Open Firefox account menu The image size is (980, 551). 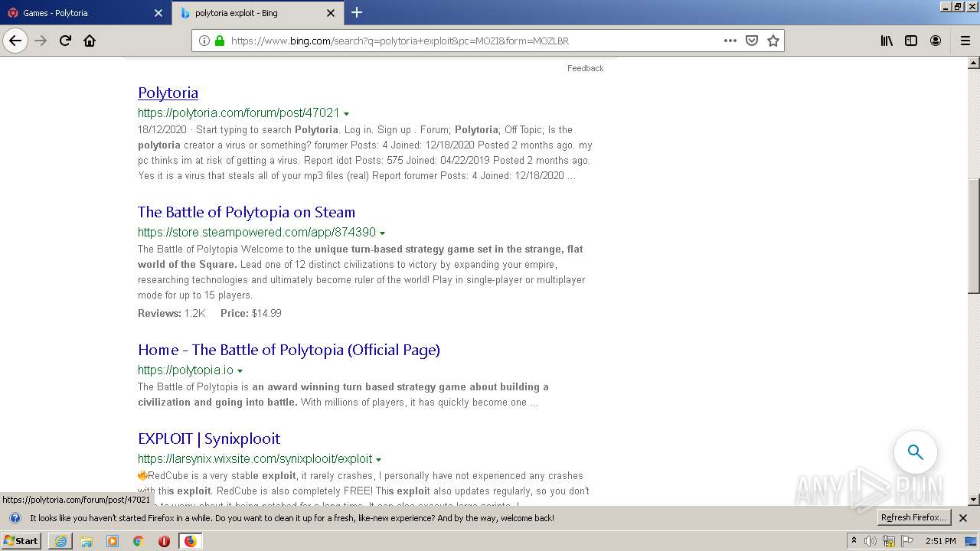[x=936, y=41]
